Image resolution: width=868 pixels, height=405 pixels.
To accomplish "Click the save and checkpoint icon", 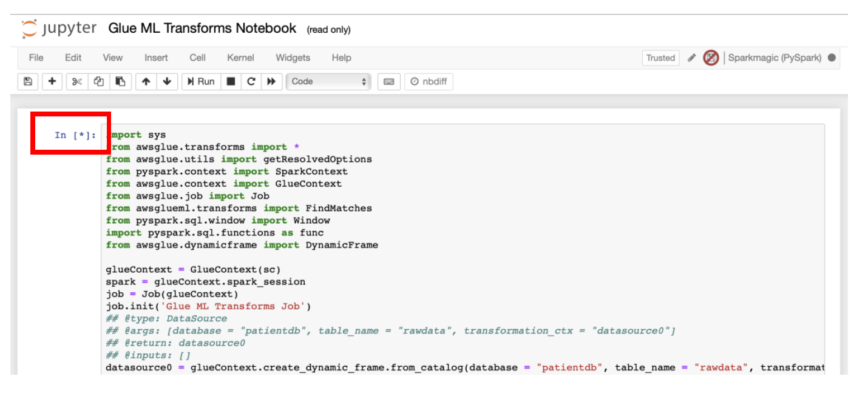I will (x=27, y=81).
